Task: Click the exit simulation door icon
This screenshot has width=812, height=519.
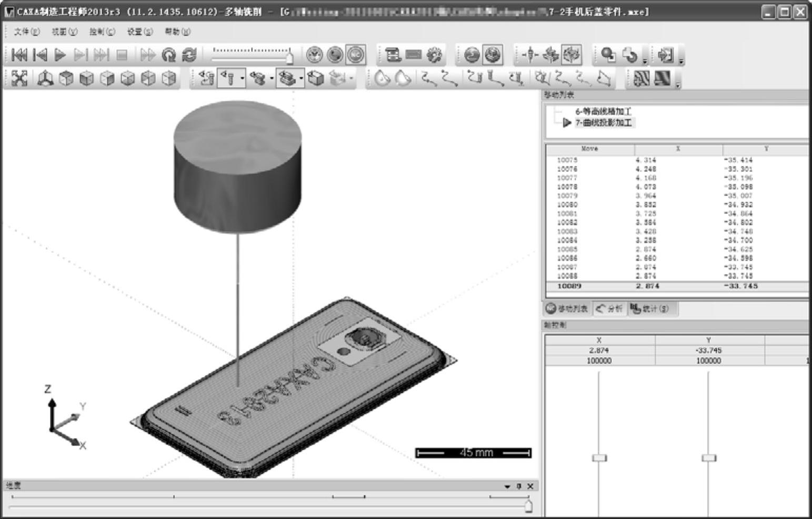Action: 665,55
